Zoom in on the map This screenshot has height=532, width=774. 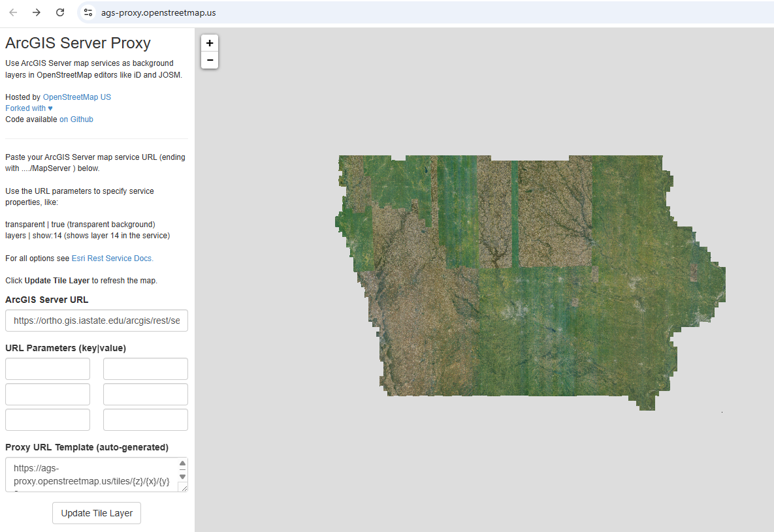click(210, 43)
